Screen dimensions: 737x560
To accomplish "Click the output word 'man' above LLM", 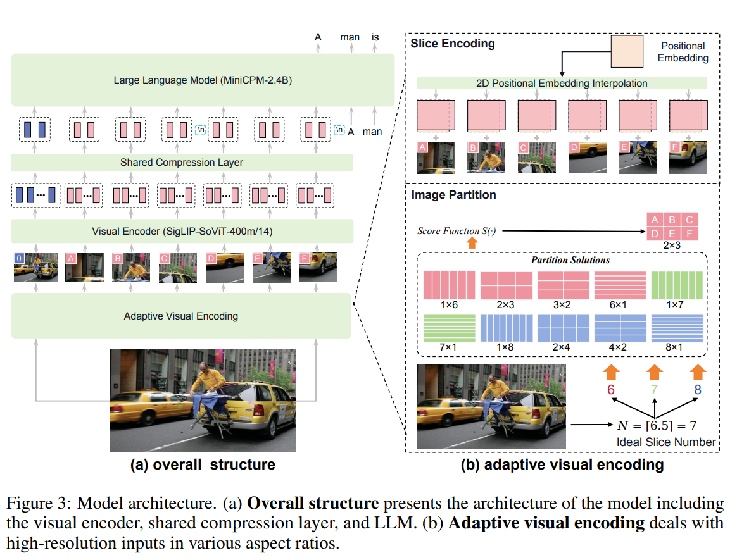I will click(x=350, y=37).
